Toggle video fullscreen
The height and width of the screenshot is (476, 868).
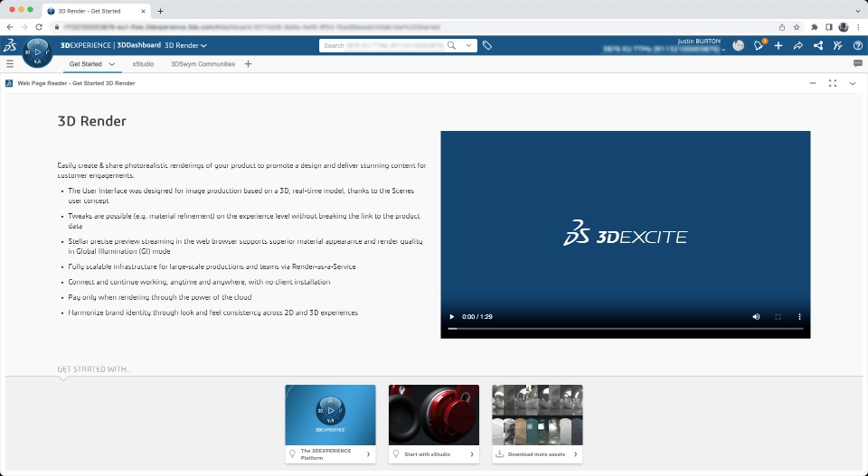(778, 317)
